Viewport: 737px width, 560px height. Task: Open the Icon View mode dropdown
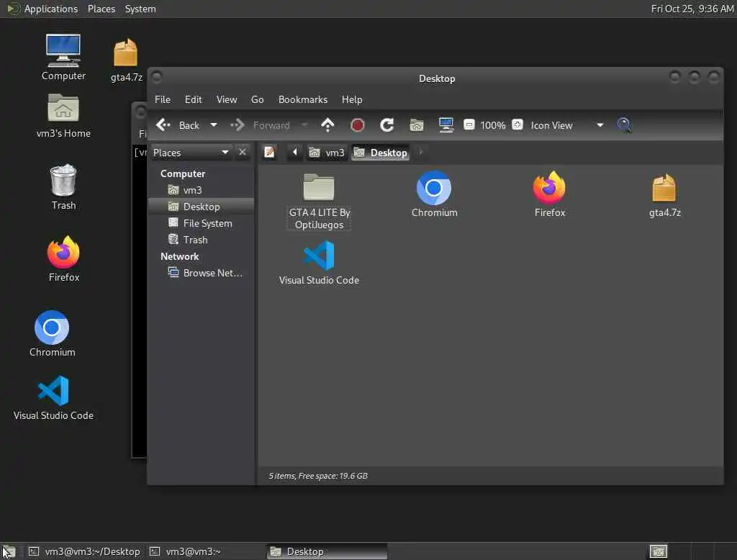pyautogui.click(x=567, y=125)
